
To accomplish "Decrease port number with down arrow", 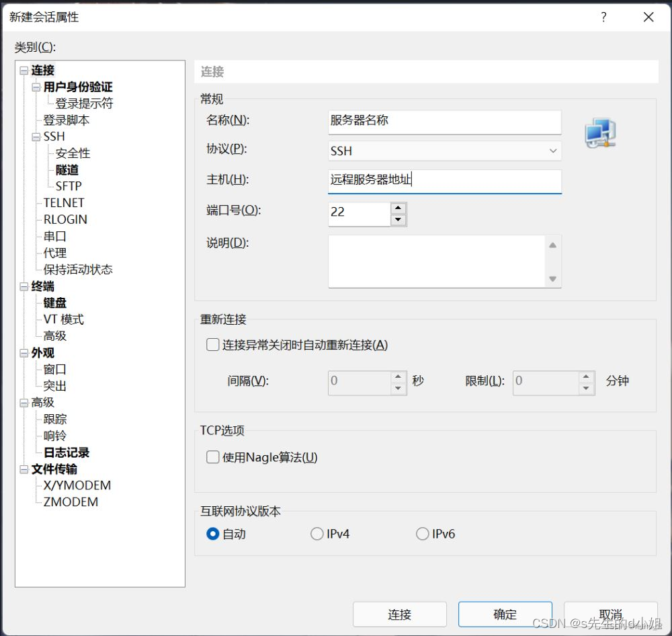I will pos(398,220).
